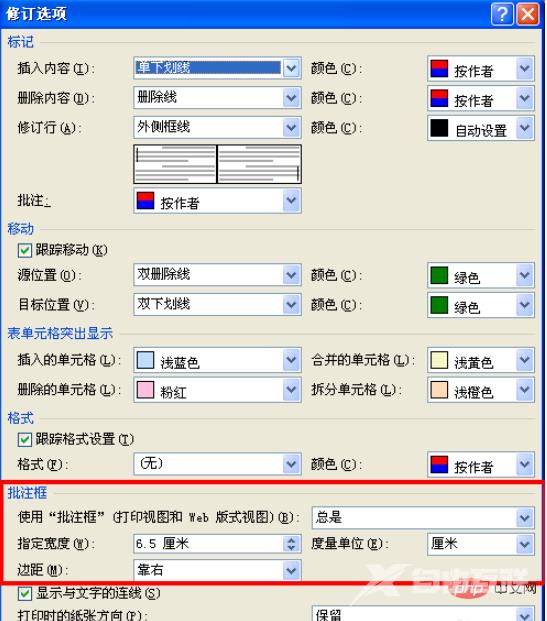547x621 pixels.
Task: Open the 打印时的纸张方向 dropdown showing 保留
Action: (423, 613)
